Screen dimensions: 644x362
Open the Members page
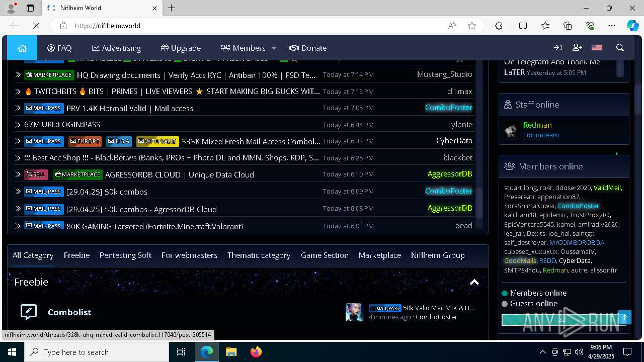click(243, 48)
